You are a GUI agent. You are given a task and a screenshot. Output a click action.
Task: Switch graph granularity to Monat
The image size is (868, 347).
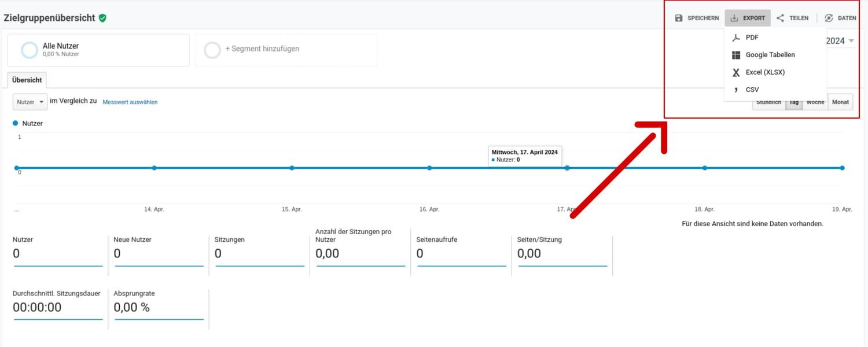coord(840,102)
